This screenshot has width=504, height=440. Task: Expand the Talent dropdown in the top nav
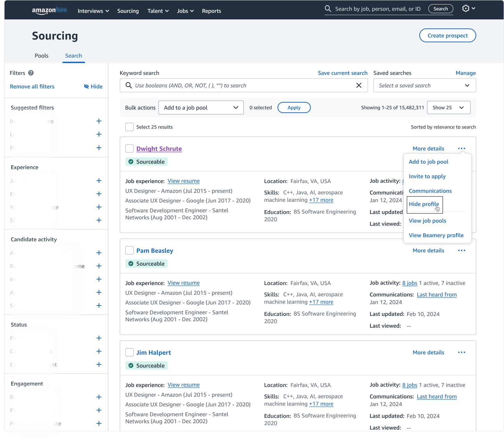pyautogui.click(x=158, y=11)
